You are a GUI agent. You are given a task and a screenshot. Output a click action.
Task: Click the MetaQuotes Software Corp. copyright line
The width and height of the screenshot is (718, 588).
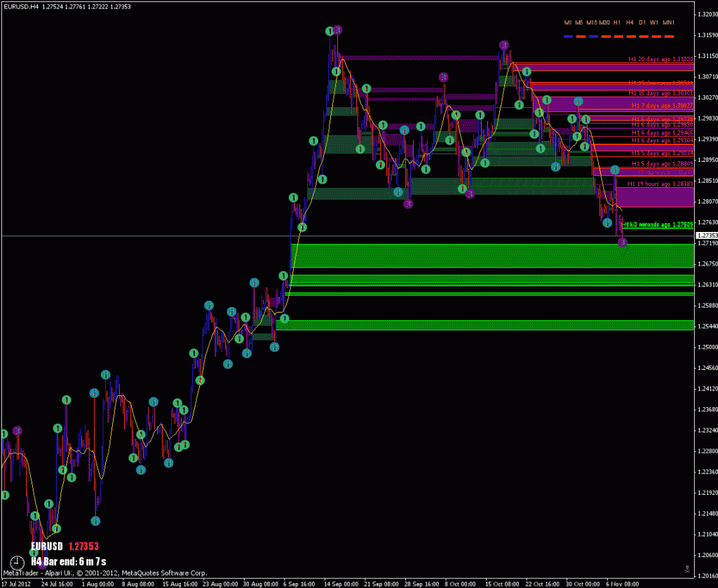click(105, 573)
